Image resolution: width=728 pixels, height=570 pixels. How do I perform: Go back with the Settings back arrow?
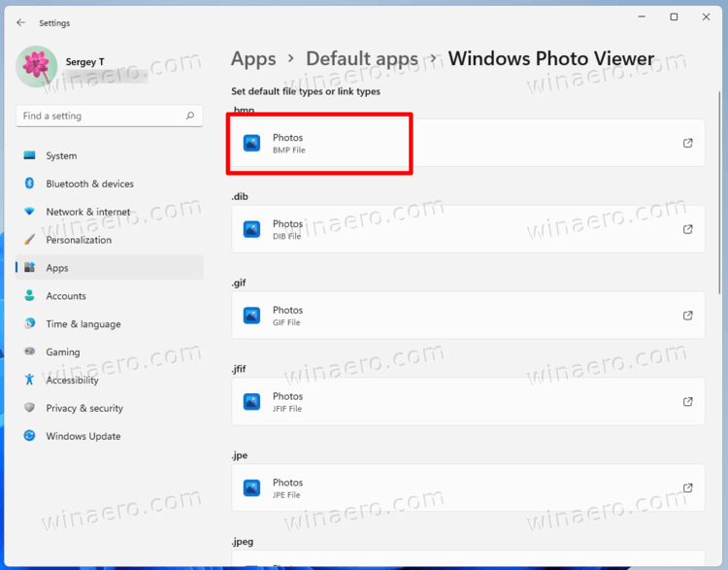pos(21,22)
